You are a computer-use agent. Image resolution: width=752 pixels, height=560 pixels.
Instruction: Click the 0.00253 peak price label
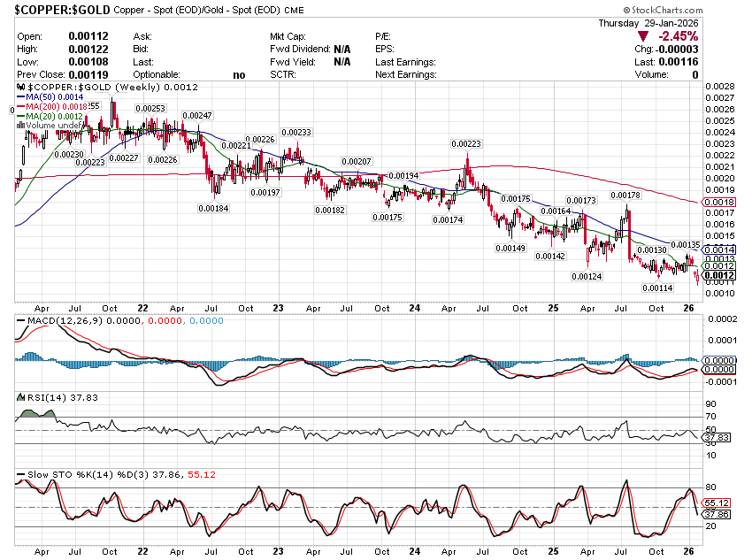[150, 108]
